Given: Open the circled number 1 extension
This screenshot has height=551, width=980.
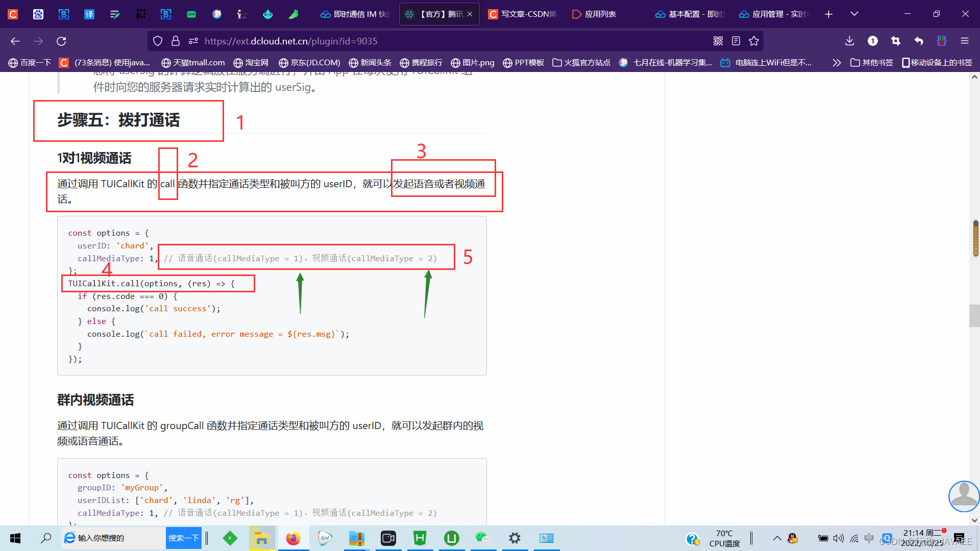Looking at the screenshot, I should click(873, 41).
